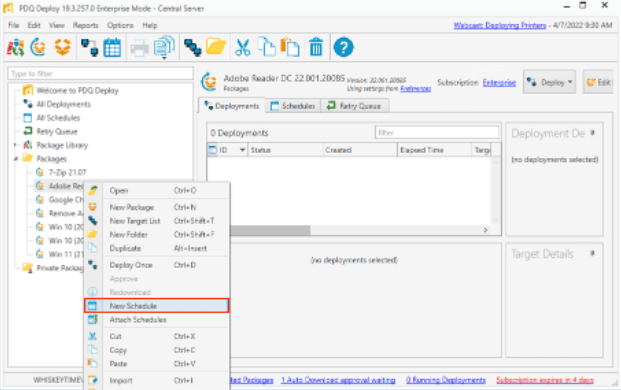Collapse the Packages folder in tree
621x390 pixels.
[x=15, y=159]
